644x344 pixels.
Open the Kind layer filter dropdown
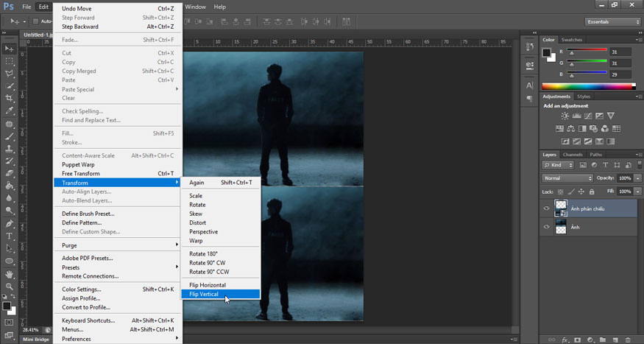coord(558,165)
